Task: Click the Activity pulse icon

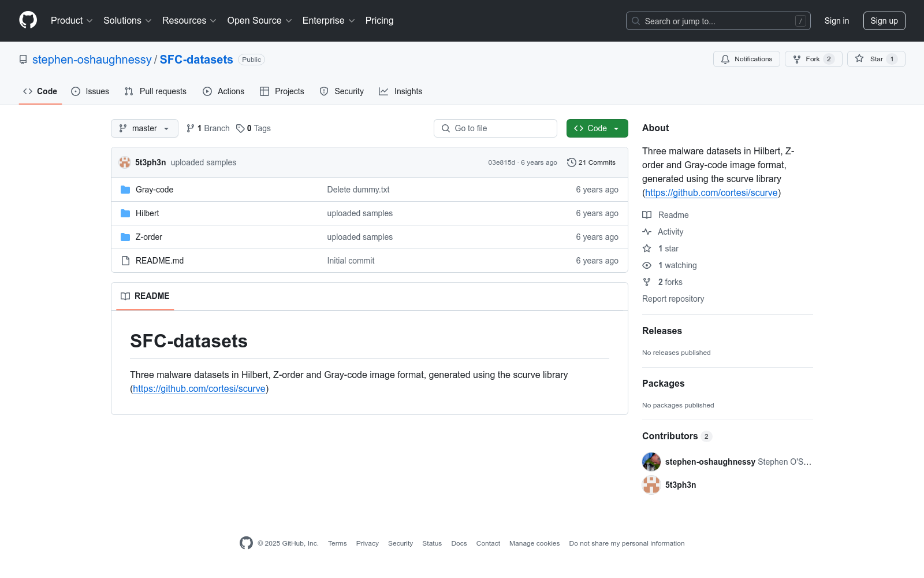Action: pos(647,232)
